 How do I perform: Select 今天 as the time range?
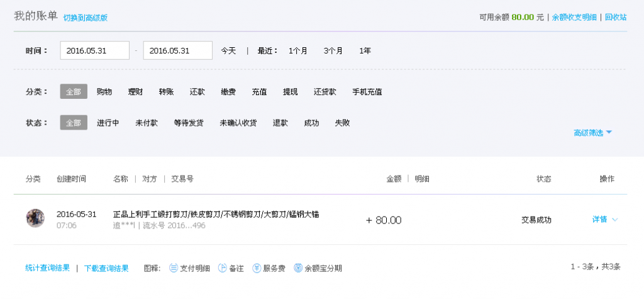(x=228, y=51)
